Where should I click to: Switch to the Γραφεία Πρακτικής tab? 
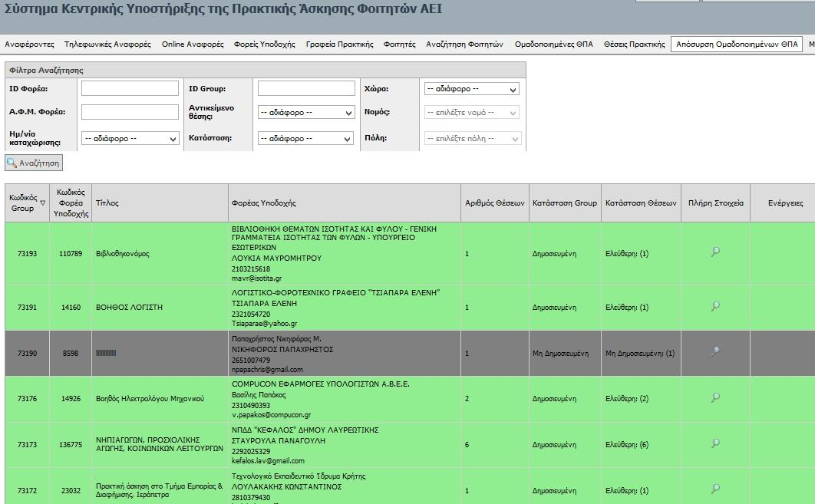pos(339,44)
